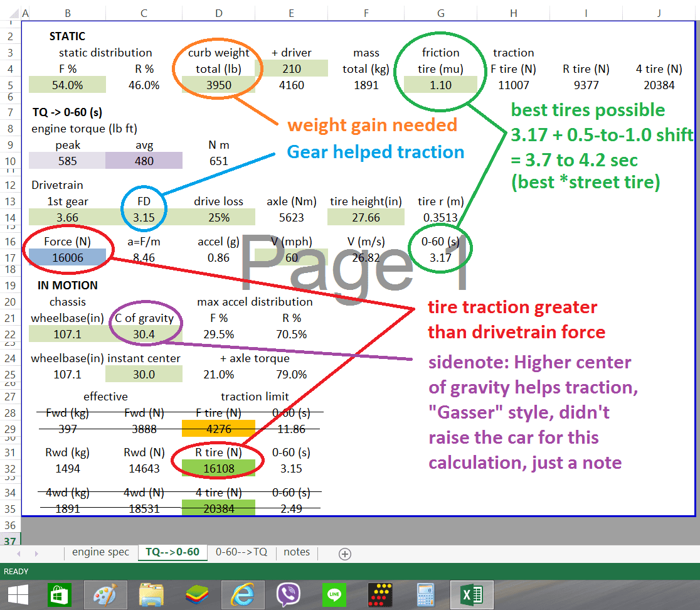Select Rwd (N) value 14643
The height and width of the screenshot is (610, 700).
coord(144,468)
